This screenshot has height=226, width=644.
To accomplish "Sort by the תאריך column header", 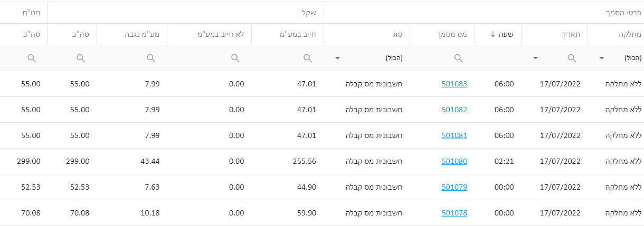I will click(555, 34).
